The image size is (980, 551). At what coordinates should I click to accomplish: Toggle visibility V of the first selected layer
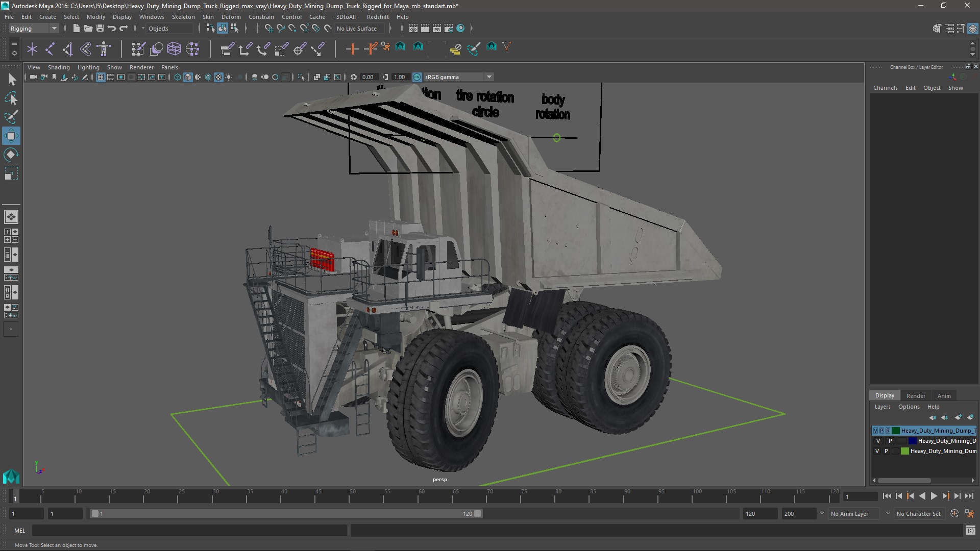click(x=876, y=431)
